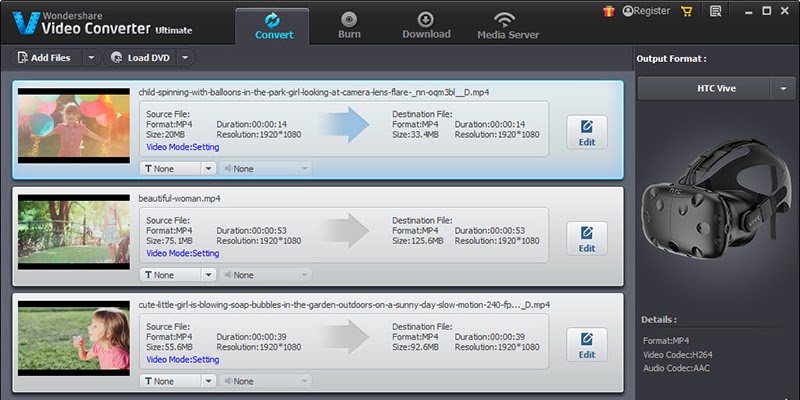Expand the Add Files dropdown arrow
This screenshot has width=800, height=400.
point(91,58)
